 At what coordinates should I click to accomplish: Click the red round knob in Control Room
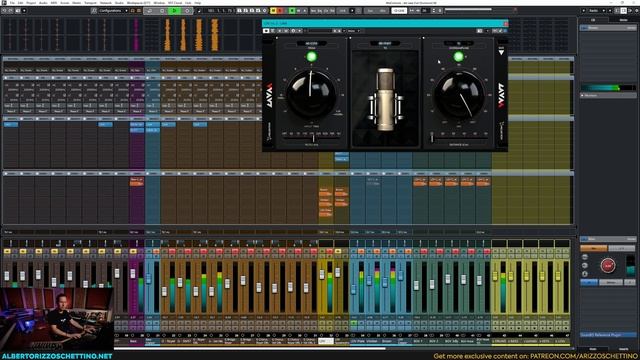click(x=607, y=266)
